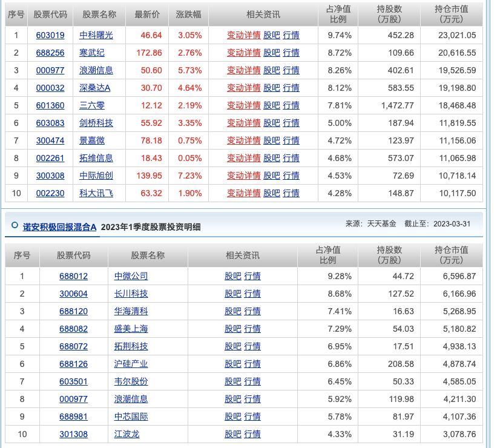The height and width of the screenshot is (448, 500).
Task: Open 股吧 for 中芯国际
Action: click(x=233, y=417)
